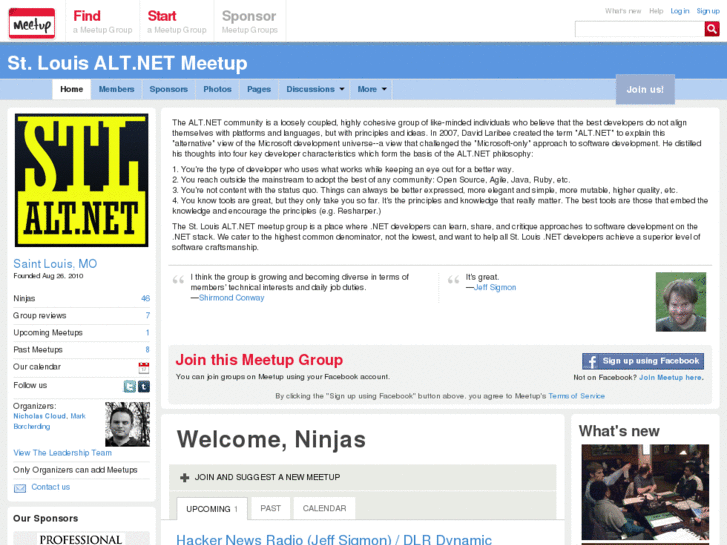Open the Ninjas member count row

(82, 298)
